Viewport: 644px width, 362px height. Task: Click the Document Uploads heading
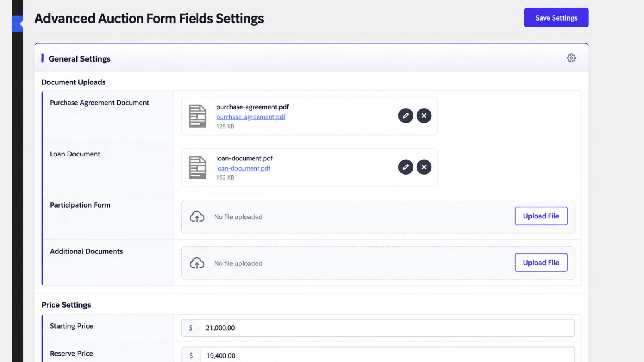(x=74, y=82)
